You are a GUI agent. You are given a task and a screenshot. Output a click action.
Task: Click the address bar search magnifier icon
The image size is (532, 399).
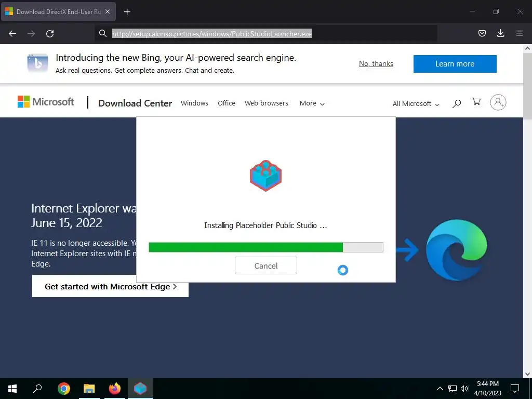click(102, 33)
